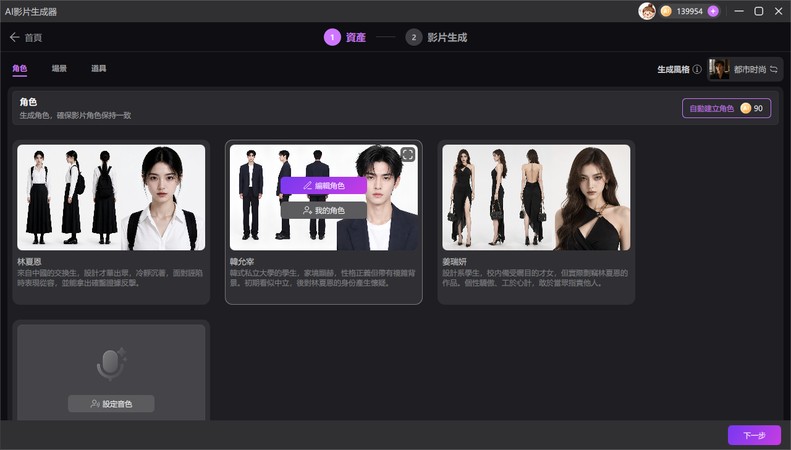Select the 資產 step label
This screenshot has width=791, height=450.
coord(356,37)
